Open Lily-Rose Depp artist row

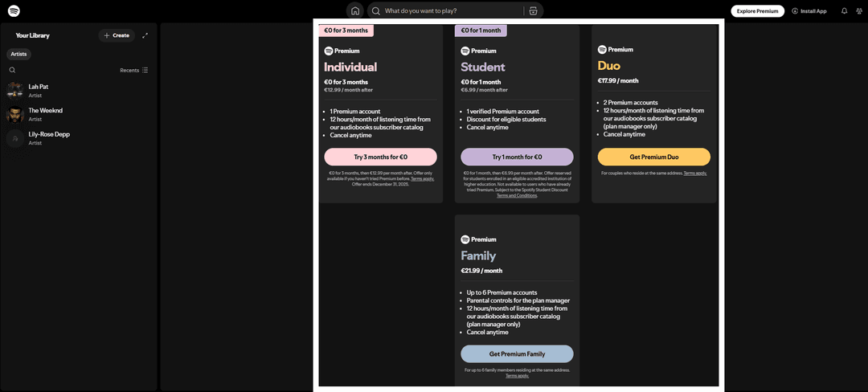point(79,138)
